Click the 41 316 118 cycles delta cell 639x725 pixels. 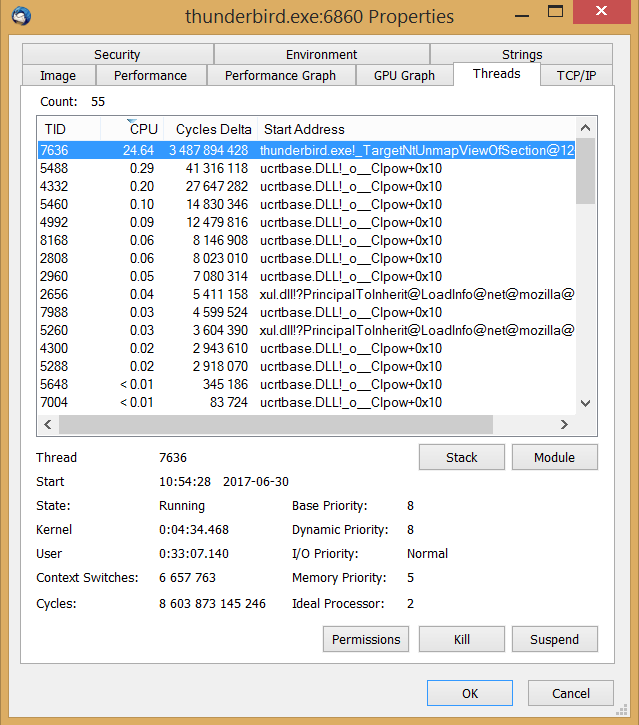tap(217, 168)
